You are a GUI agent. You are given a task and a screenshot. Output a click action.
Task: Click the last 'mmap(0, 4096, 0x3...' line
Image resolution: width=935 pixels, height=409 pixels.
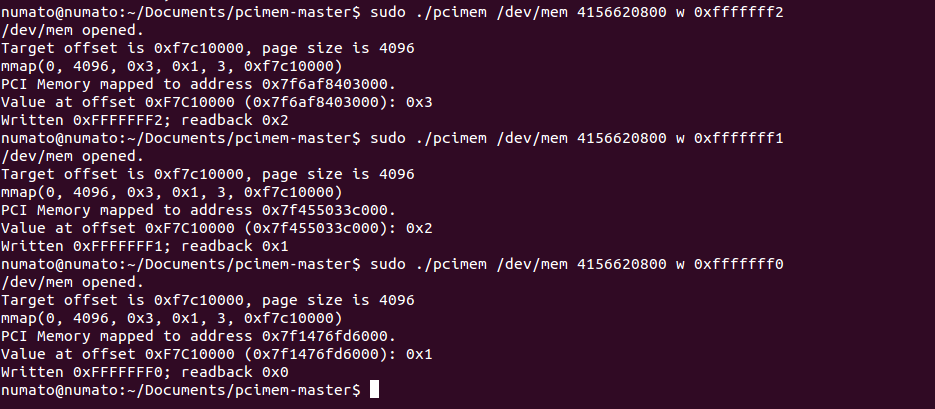coord(172,318)
